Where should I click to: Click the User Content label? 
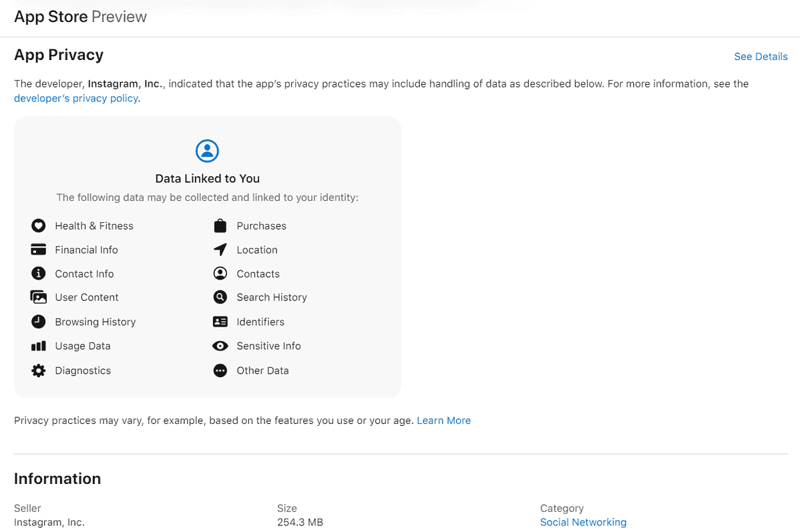coord(87,297)
